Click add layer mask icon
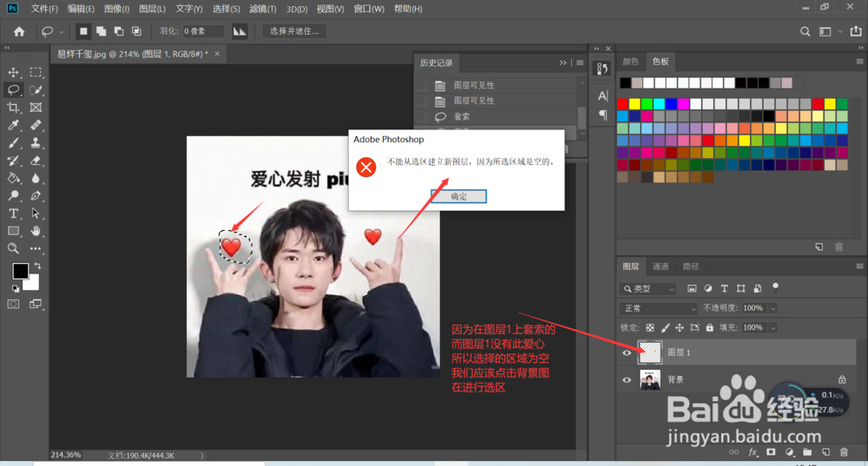 tap(771, 452)
